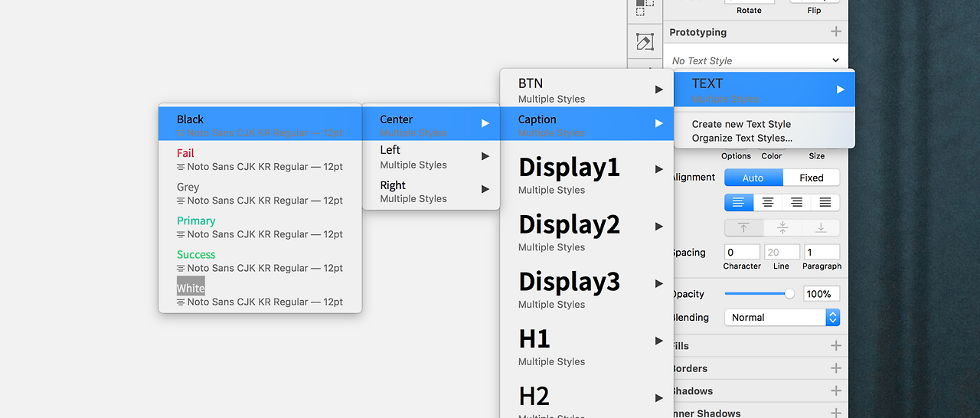This screenshot has width=980, height=418.
Task: Add a new border with Borders plus
Action: coord(836,368)
